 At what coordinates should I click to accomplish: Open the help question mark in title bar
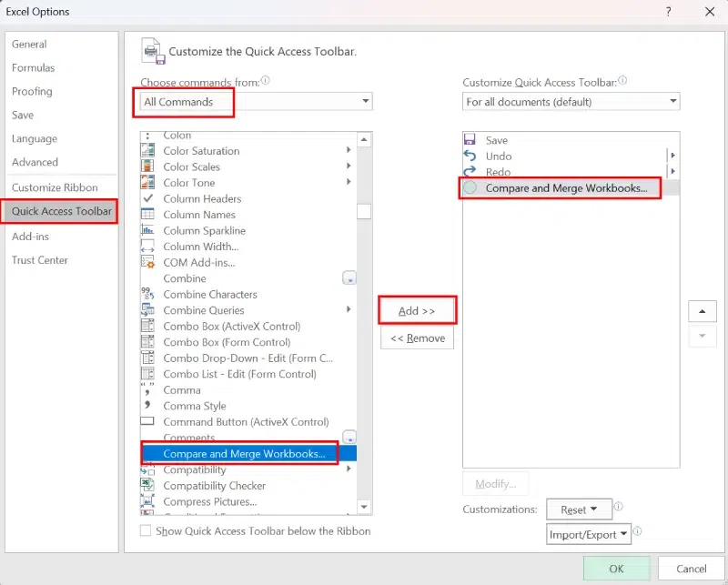tap(668, 12)
